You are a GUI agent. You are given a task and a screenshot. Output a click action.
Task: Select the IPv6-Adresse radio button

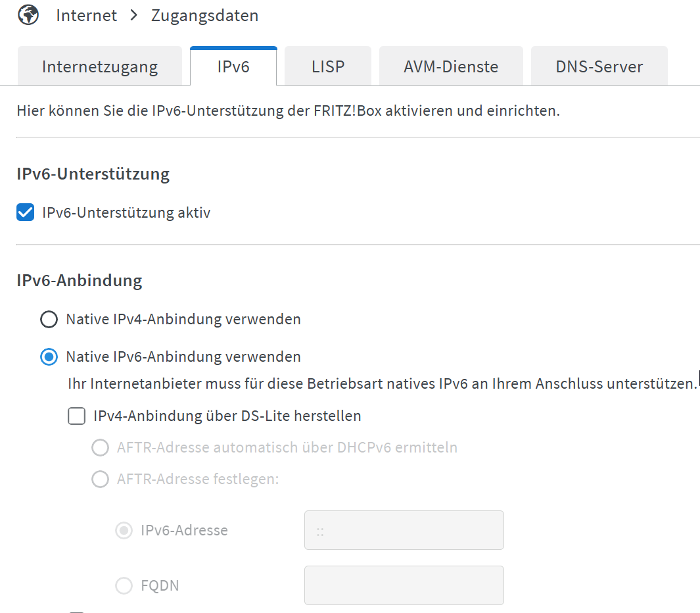tap(124, 530)
